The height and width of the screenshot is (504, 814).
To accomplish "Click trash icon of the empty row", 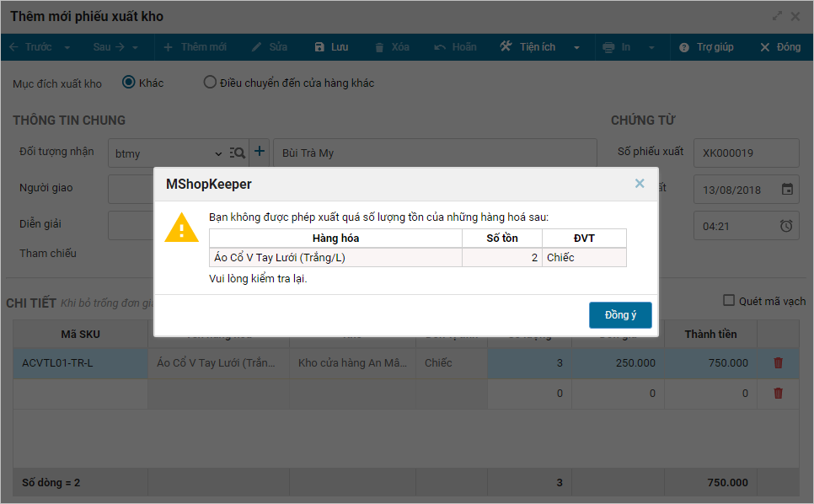I will pyautogui.click(x=778, y=393).
